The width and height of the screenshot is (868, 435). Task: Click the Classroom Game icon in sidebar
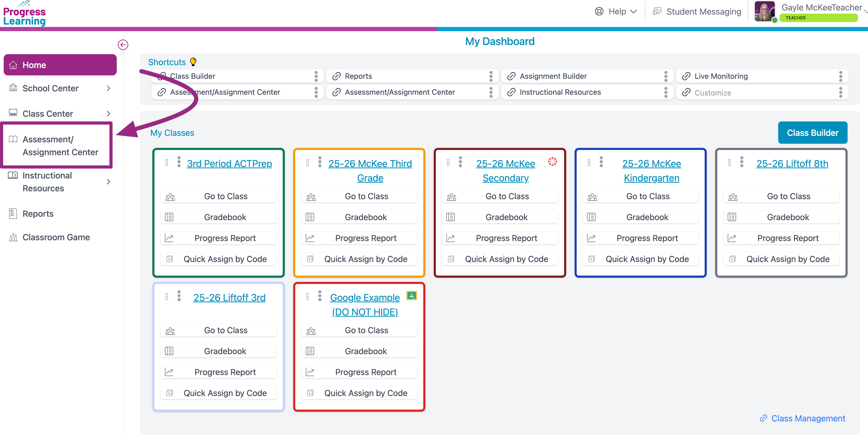click(x=13, y=237)
